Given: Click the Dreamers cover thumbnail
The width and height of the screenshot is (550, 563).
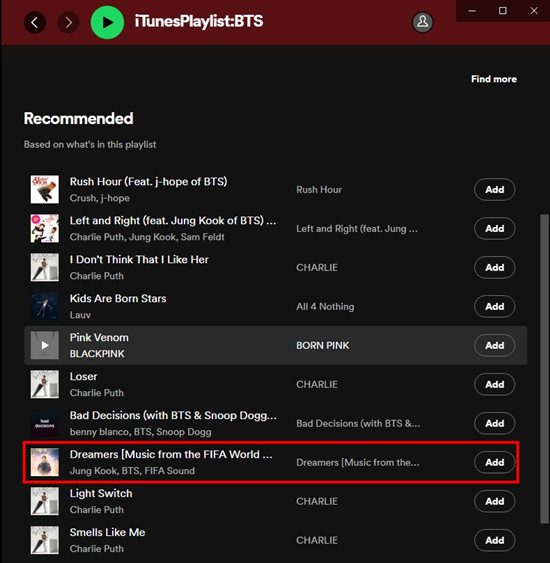Looking at the screenshot, I should tap(45, 462).
